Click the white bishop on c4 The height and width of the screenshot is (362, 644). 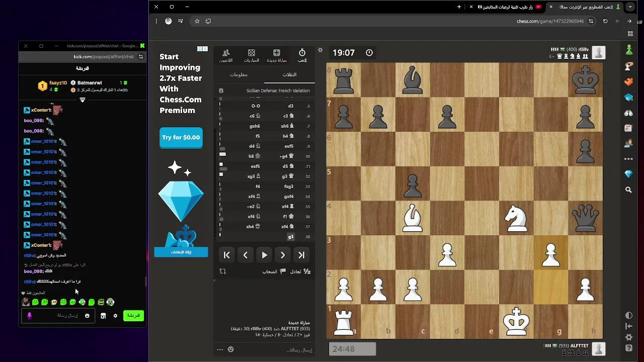point(413,218)
